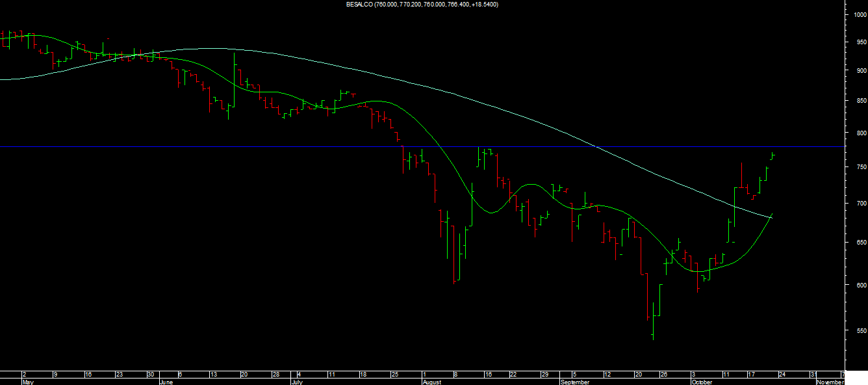Select the 22 date tick in August

[x=513, y=375]
